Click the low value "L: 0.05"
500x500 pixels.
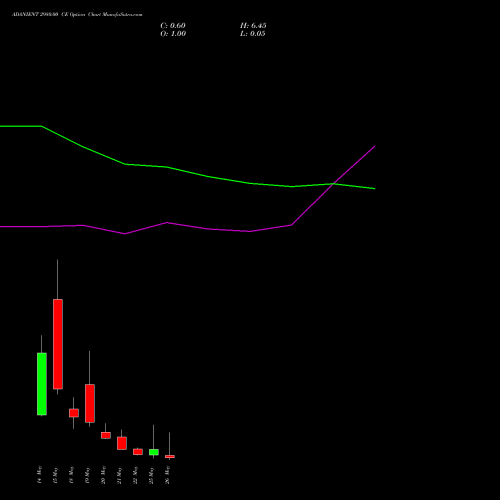click(253, 34)
